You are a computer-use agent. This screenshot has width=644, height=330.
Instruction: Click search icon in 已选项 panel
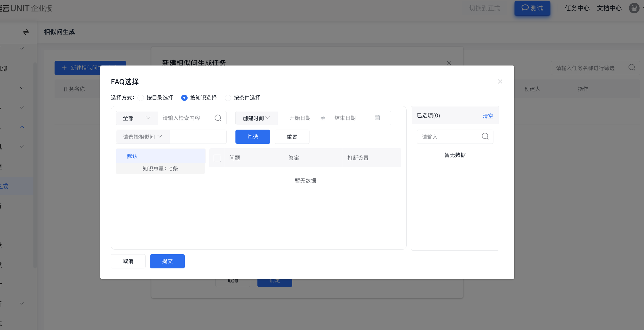click(x=485, y=136)
